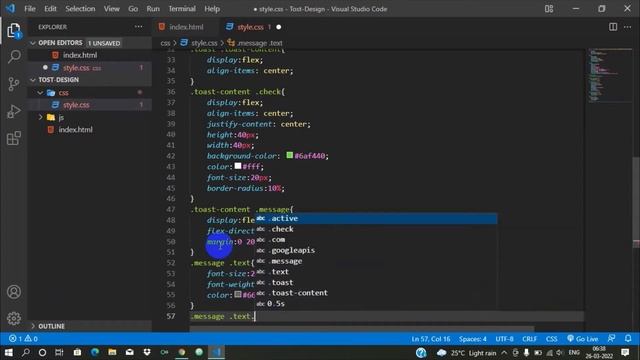Open the #6af440 background color picker
Screen dimensions: 640x360
pos(289,155)
